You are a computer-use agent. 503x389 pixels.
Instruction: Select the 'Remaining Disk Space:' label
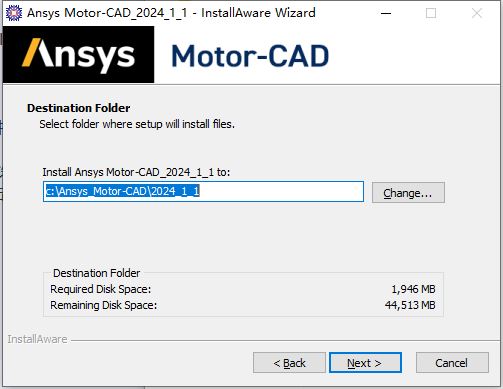pyautogui.click(x=104, y=305)
